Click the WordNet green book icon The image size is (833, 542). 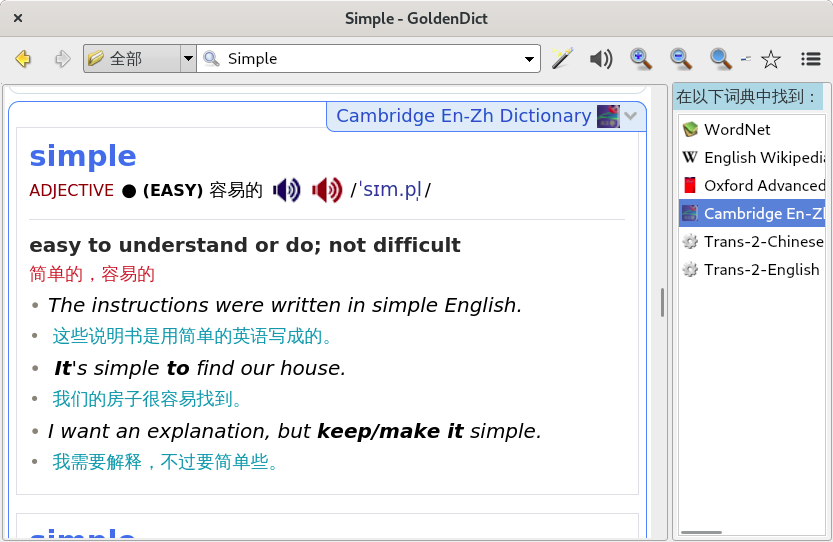(690, 129)
